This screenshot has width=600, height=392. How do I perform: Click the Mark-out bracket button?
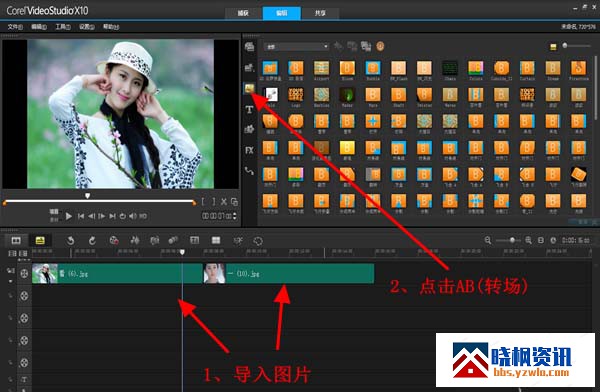point(214,201)
